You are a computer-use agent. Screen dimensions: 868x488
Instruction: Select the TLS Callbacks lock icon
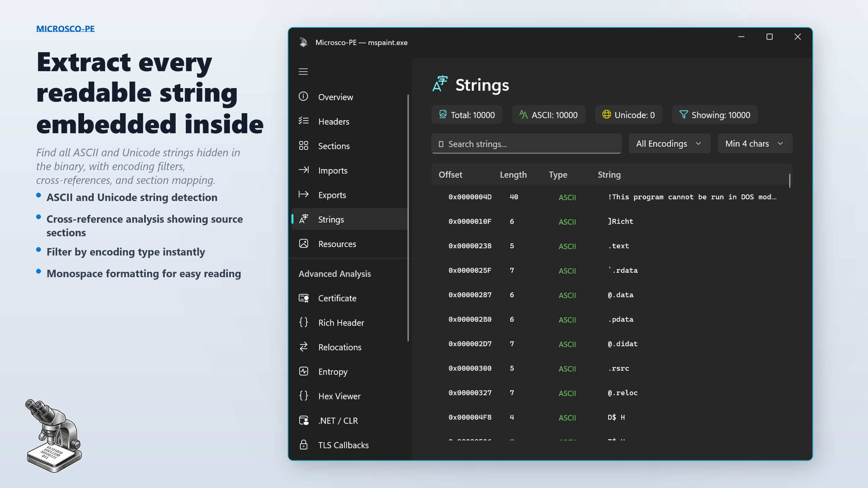tap(303, 445)
